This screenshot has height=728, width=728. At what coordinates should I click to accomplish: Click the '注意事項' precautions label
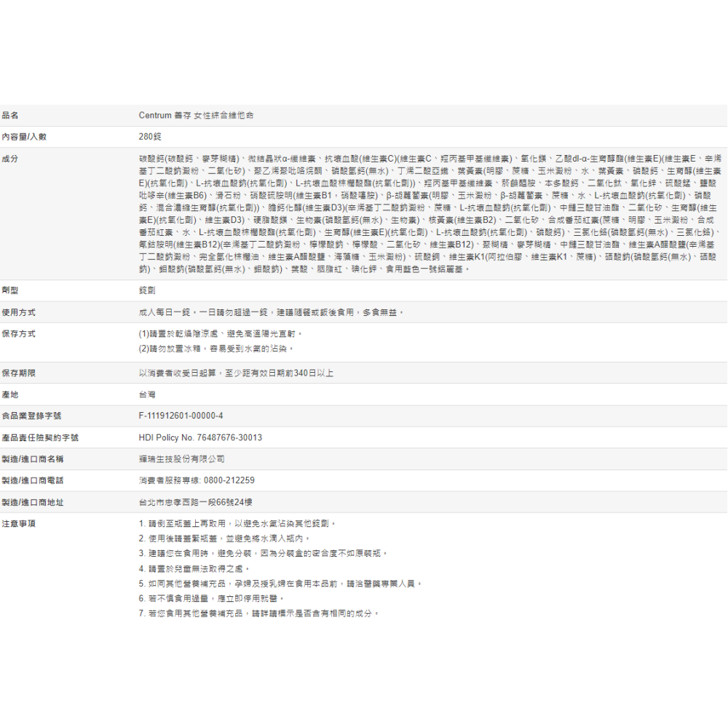click(x=19, y=523)
